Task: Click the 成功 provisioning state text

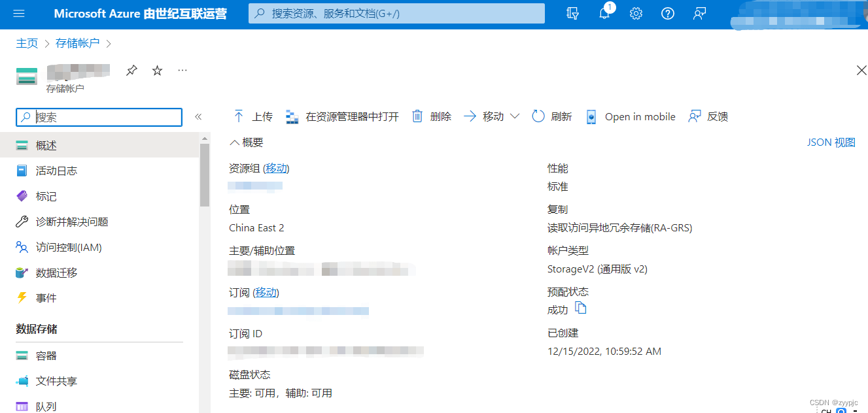Action: tap(558, 310)
